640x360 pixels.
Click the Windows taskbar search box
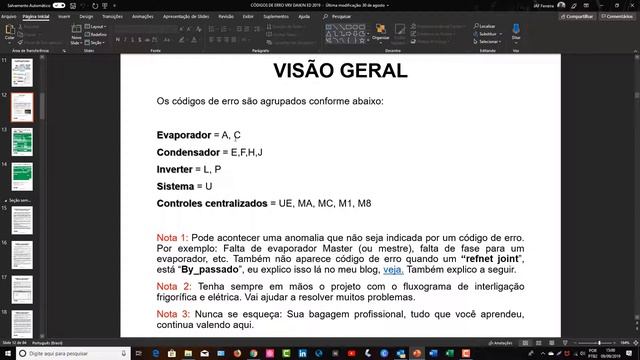point(73,353)
